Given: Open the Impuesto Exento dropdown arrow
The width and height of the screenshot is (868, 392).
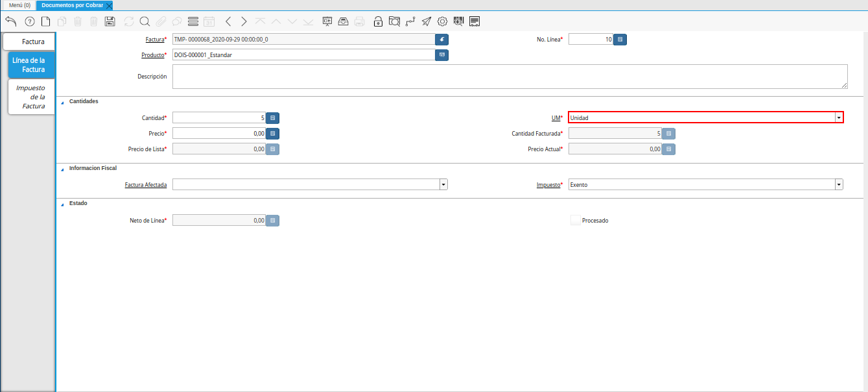Looking at the screenshot, I should coord(839,185).
